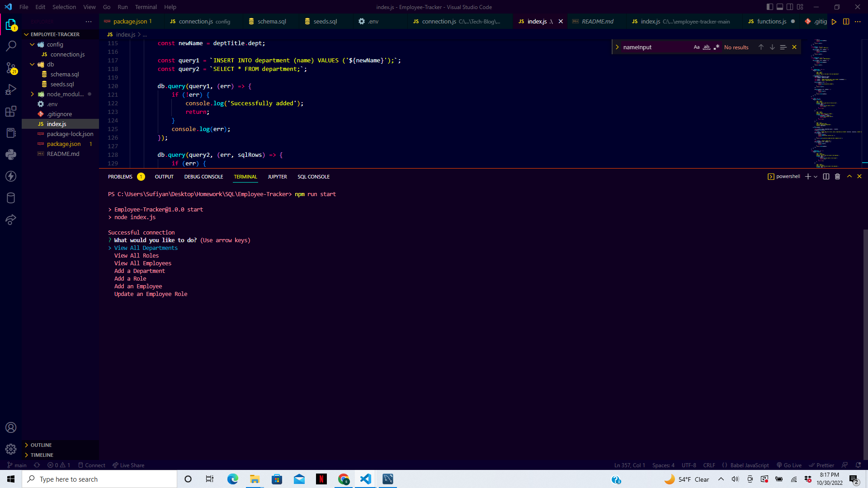Screen dimensions: 868x488
Task: Open the Manage gear icon
Action: [x=11, y=449]
